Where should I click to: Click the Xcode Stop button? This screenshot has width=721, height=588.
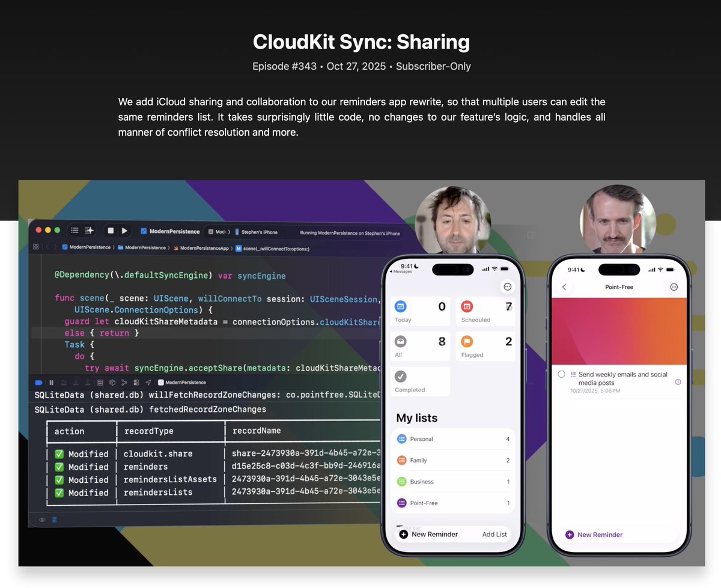[x=111, y=230]
